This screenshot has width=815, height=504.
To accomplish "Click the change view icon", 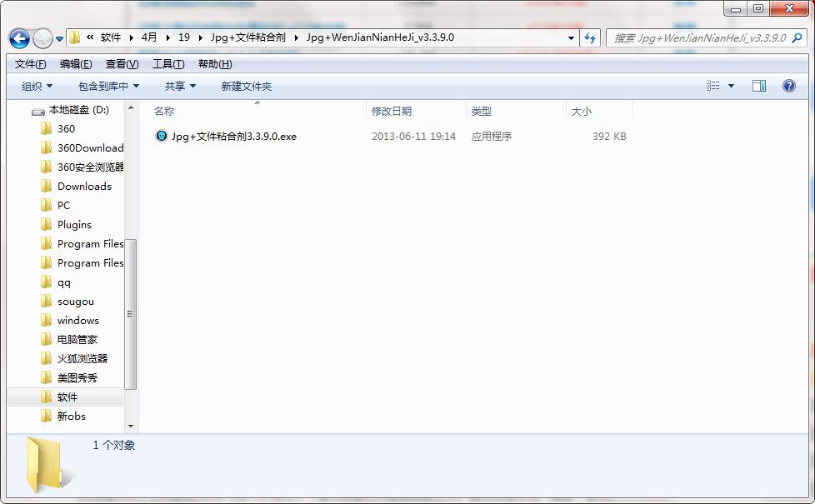I will click(x=713, y=86).
